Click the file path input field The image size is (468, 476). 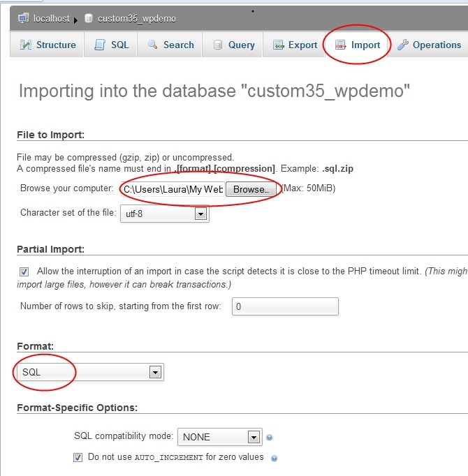pos(173,189)
